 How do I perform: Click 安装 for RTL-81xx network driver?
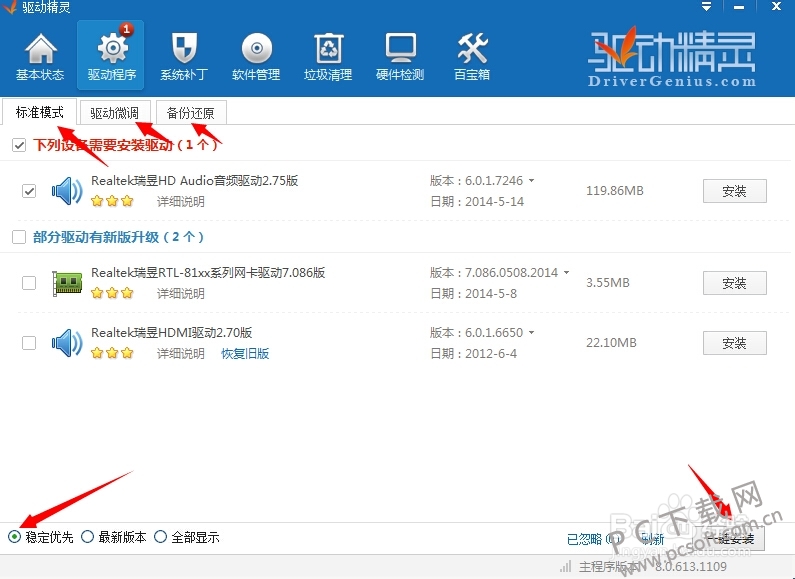(x=735, y=283)
